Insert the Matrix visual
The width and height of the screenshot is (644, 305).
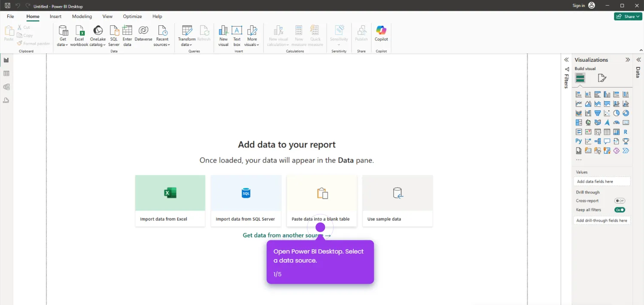617,132
